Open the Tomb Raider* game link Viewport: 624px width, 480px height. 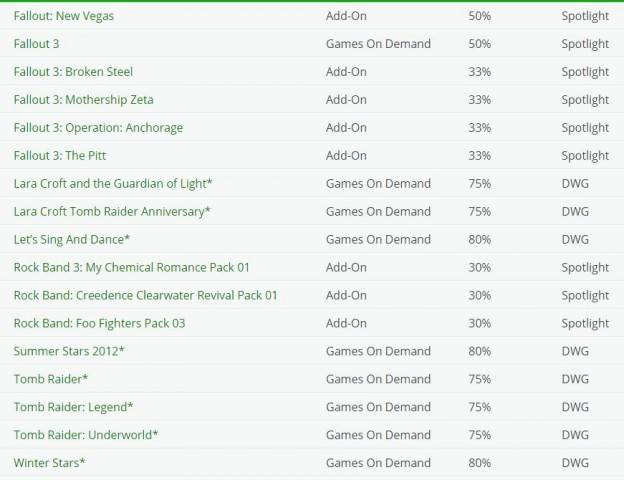tap(51, 379)
